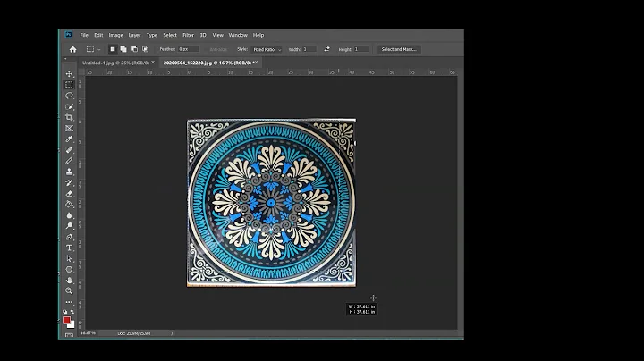Swap width and height values
Image resolution: width=644 pixels, height=361 pixels.
[327, 49]
